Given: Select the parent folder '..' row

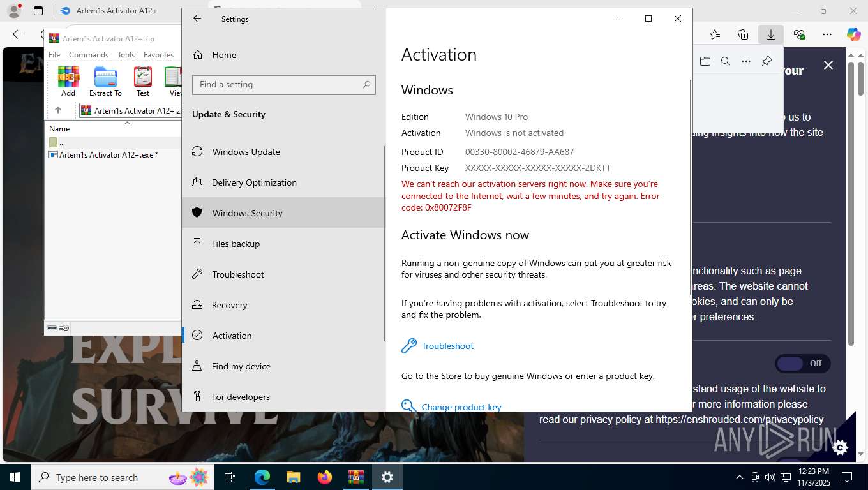Looking at the screenshot, I should [113, 142].
